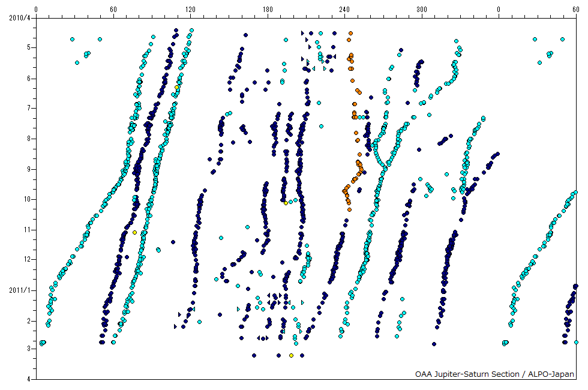Click the month '5' label on the vertical axis
Image resolution: width=588 pixels, height=390 pixels.
(29, 47)
